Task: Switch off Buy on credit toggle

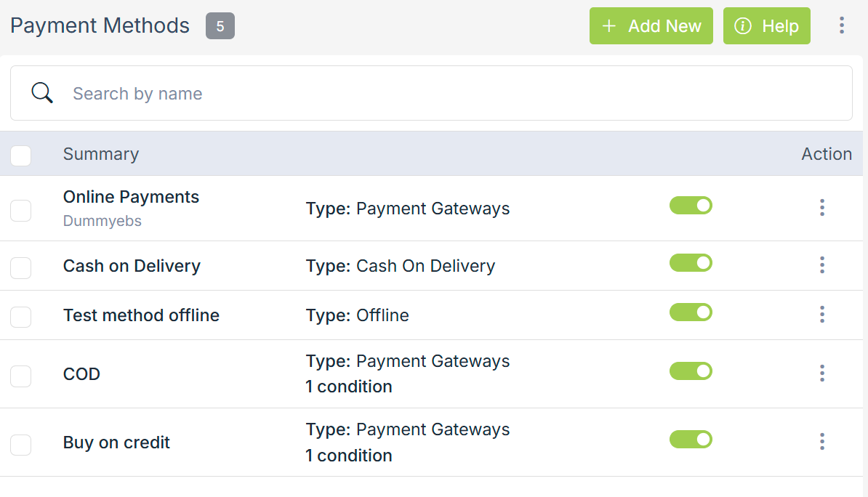Action: pos(691,440)
